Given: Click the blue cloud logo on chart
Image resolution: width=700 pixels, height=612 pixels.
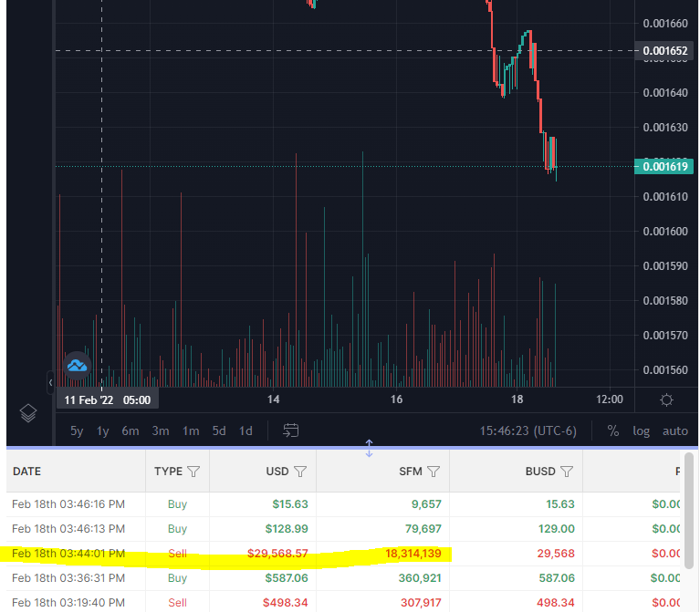Looking at the screenshot, I should (77, 366).
